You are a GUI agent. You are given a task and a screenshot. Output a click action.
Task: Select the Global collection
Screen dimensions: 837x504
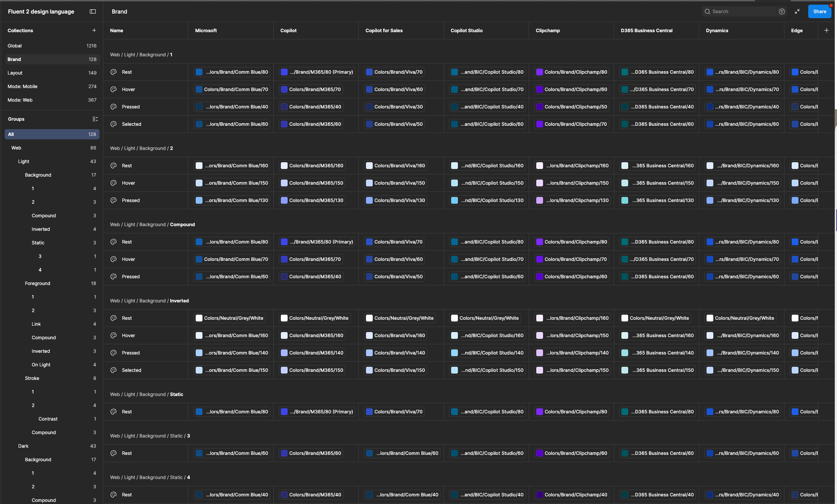(52, 46)
